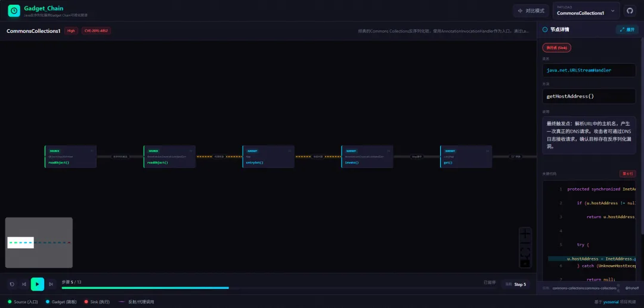Reset playback to the beginning
This screenshot has height=308, width=644.
pos(13,284)
